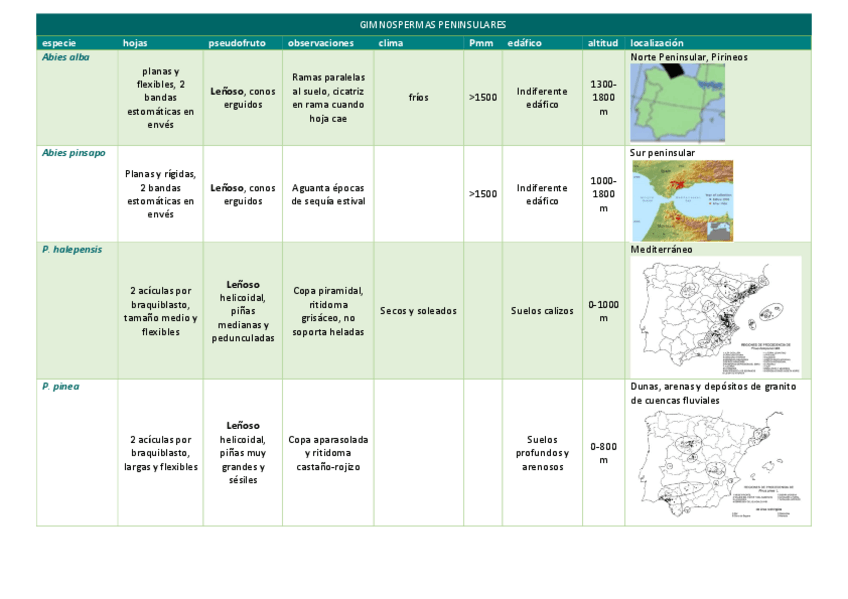This screenshot has width=848, height=599.
Task: Select the 0-1000 m altitude cell
Action: (602, 310)
